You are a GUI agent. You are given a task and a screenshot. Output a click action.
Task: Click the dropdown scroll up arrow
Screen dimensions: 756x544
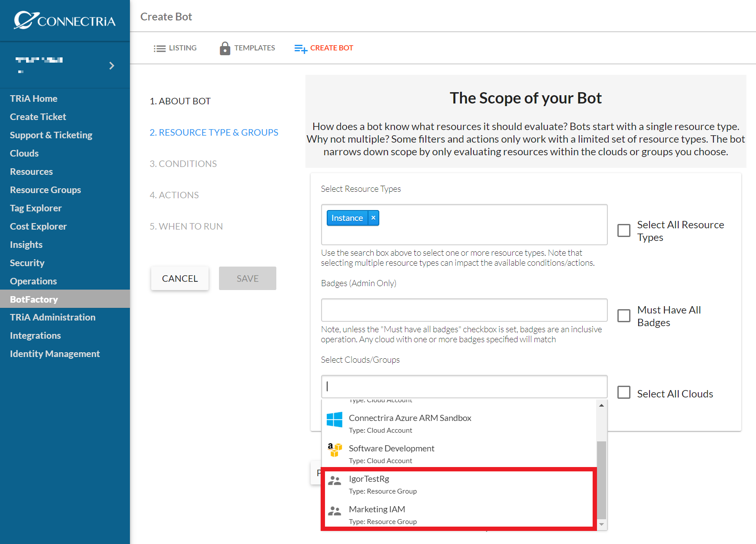(x=601, y=405)
